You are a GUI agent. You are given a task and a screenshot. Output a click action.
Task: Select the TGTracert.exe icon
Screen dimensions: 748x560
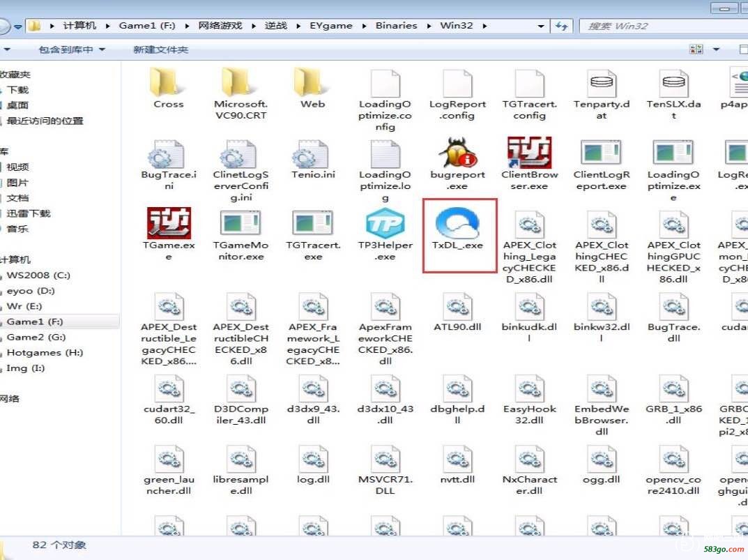point(312,224)
